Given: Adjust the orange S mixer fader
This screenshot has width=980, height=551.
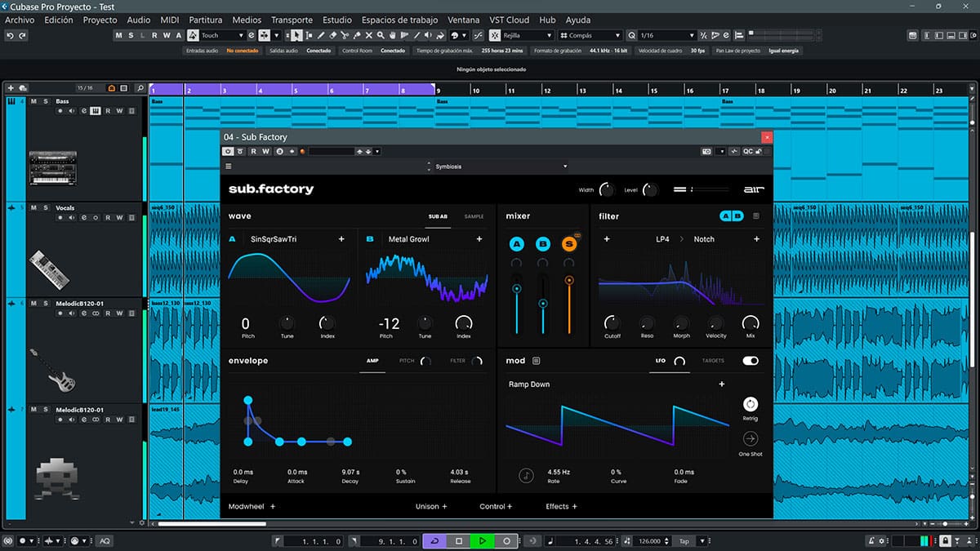Looking at the screenshot, I should click(x=569, y=280).
